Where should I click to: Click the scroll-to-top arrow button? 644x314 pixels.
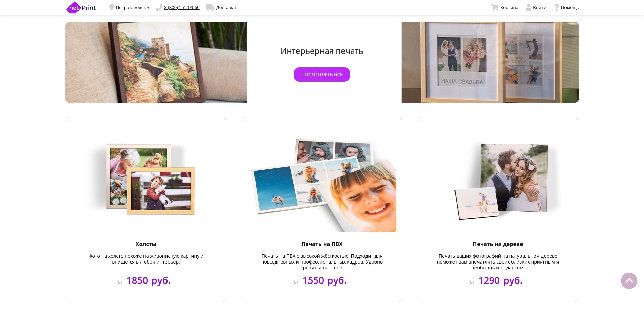point(629,281)
